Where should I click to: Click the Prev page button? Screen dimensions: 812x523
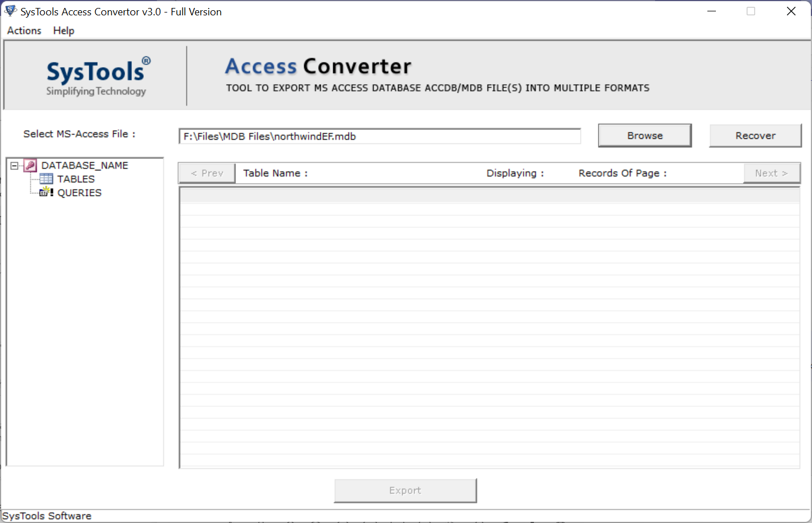[x=207, y=173]
